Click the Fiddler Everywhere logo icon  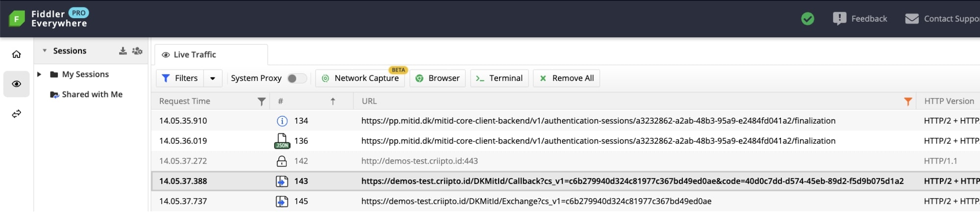(17, 19)
